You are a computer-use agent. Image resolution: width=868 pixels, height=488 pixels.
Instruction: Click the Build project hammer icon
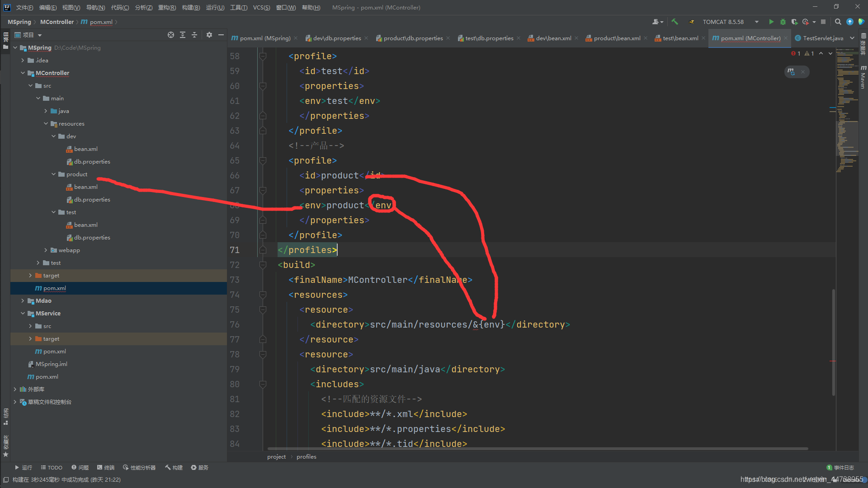(675, 22)
